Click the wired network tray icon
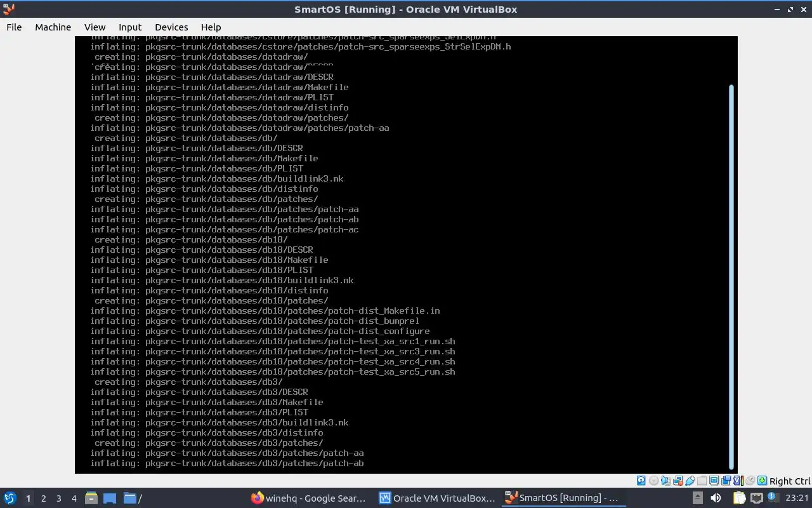The height and width of the screenshot is (508, 812). pos(756,498)
